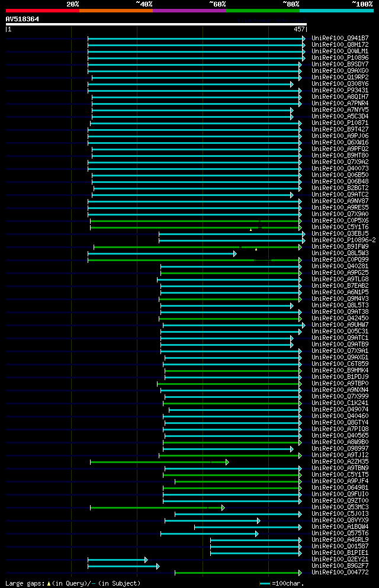Image resolution: width=379 pixels, height=588 pixels.
Task: Select the UniRef100_Q8L5W3 label
Action: [x=340, y=253]
